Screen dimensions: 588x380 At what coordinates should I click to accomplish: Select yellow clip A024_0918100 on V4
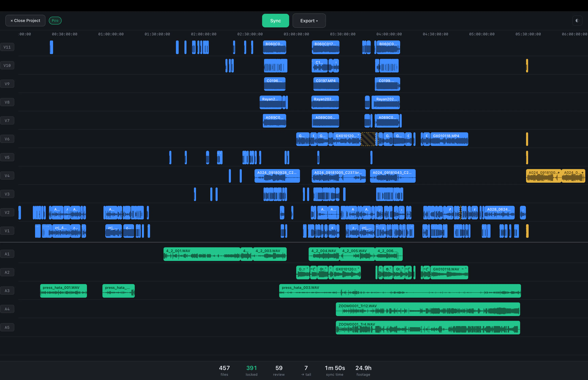(x=544, y=176)
